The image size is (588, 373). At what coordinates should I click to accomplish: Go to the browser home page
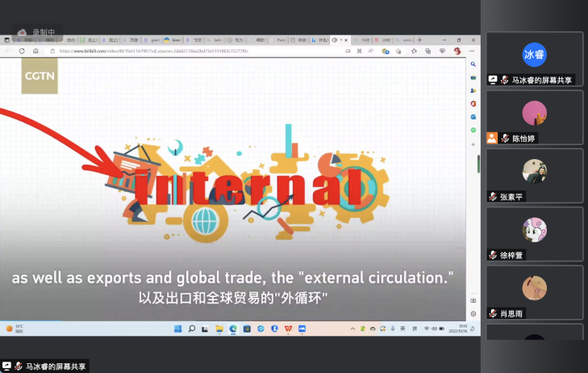35,51
